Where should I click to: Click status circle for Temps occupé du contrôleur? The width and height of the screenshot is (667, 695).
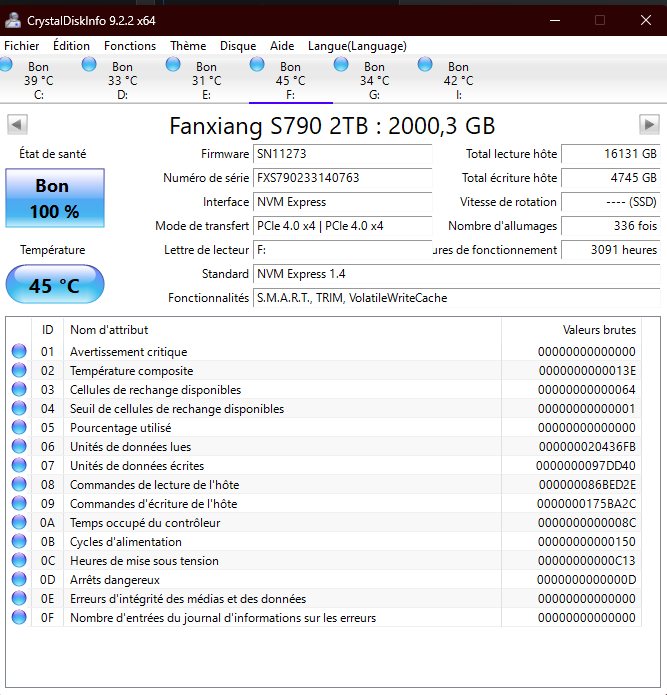pyautogui.click(x=19, y=523)
